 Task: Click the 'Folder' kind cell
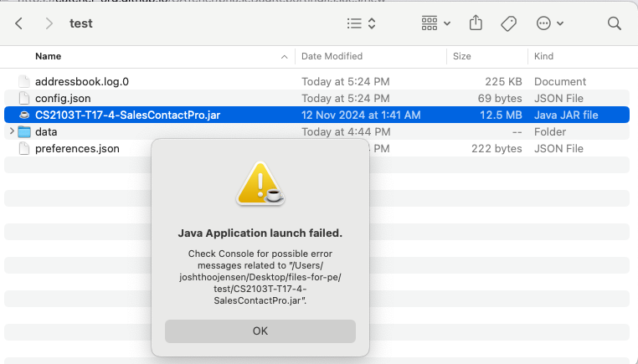pyautogui.click(x=550, y=131)
